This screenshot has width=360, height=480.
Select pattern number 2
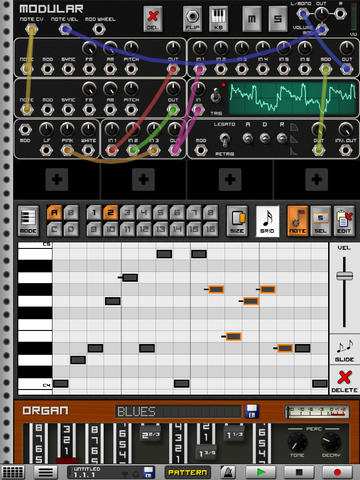[111, 212]
